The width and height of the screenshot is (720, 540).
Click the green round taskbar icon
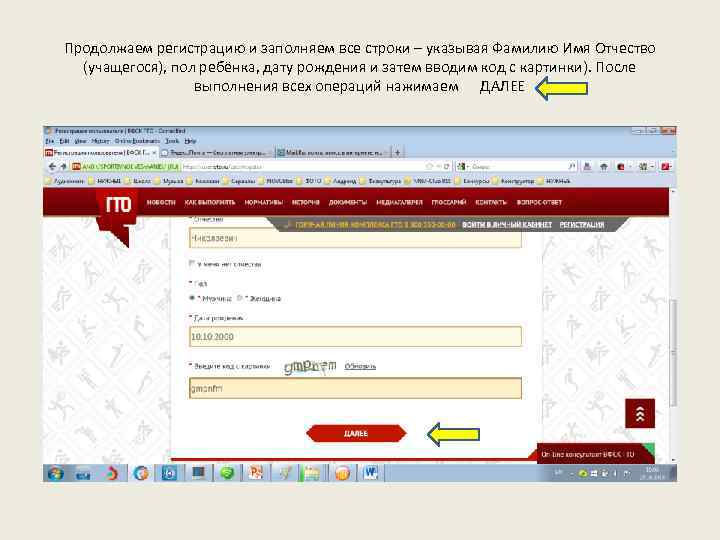tap(227, 473)
